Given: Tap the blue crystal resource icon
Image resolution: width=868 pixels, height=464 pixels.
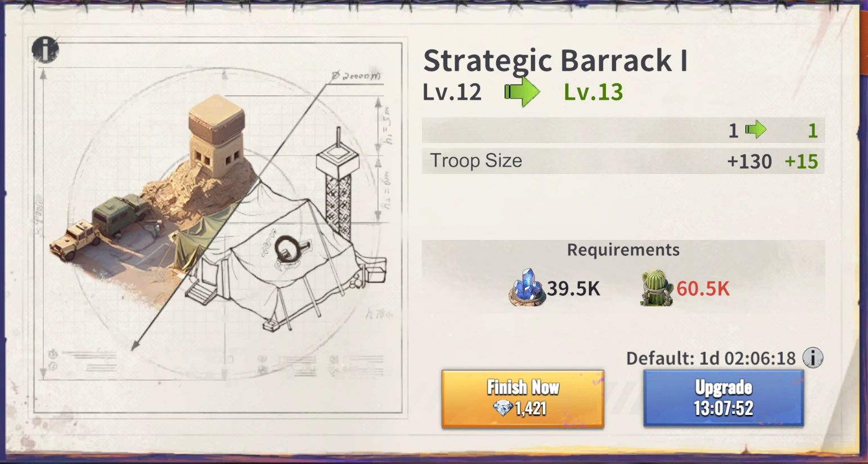Looking at the screenshot, I should click(527, 287).
